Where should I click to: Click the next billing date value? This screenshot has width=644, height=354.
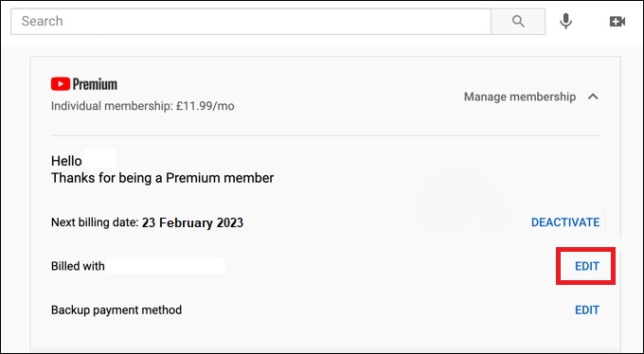click(192, 222)
